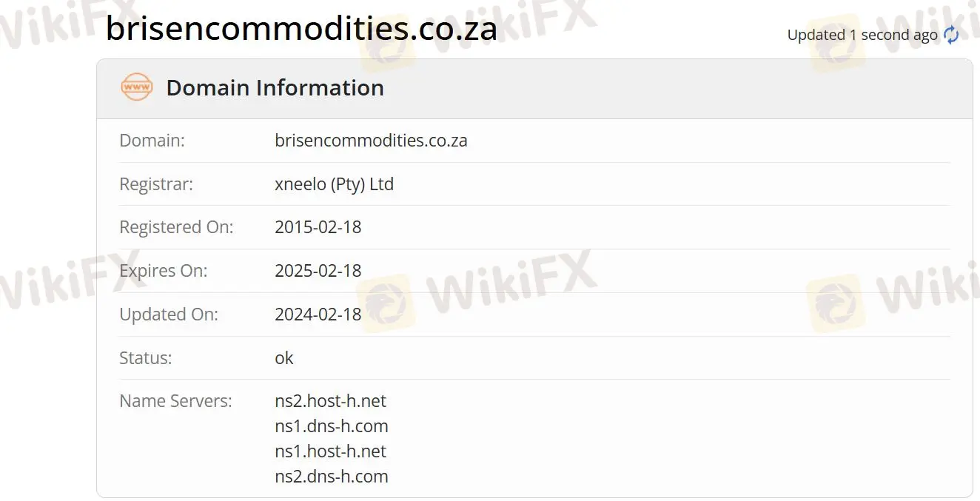
Task: Click the circular arrows beside update timestamp
Action: [x=952, y=34]
